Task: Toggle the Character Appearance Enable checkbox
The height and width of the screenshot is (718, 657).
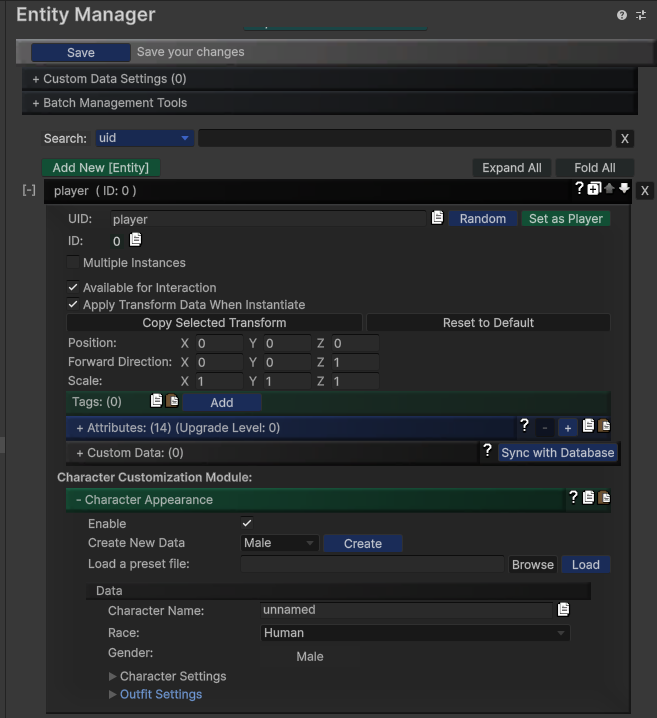Action: click(x=247, y=523)
